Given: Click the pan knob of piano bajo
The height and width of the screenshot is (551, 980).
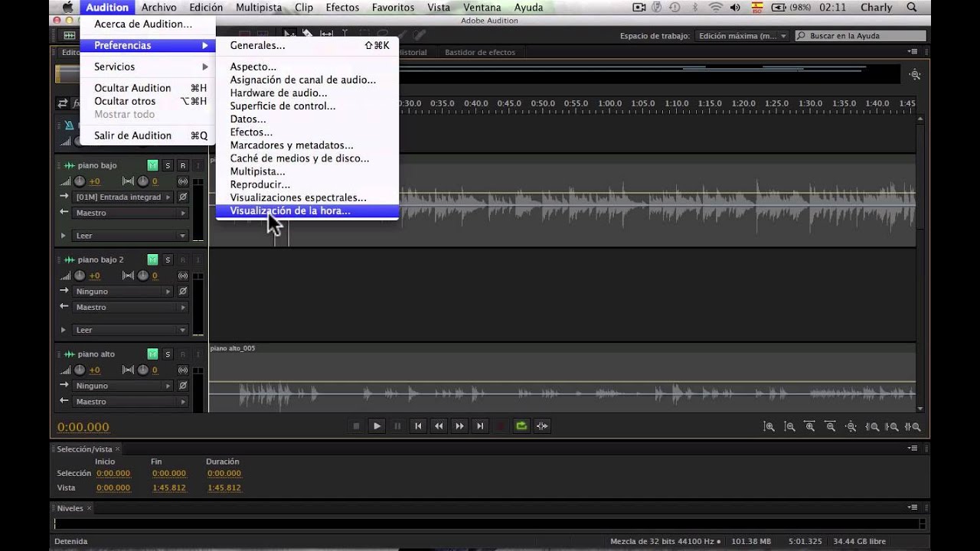Looking at the screenshot, I should (142, 181).
